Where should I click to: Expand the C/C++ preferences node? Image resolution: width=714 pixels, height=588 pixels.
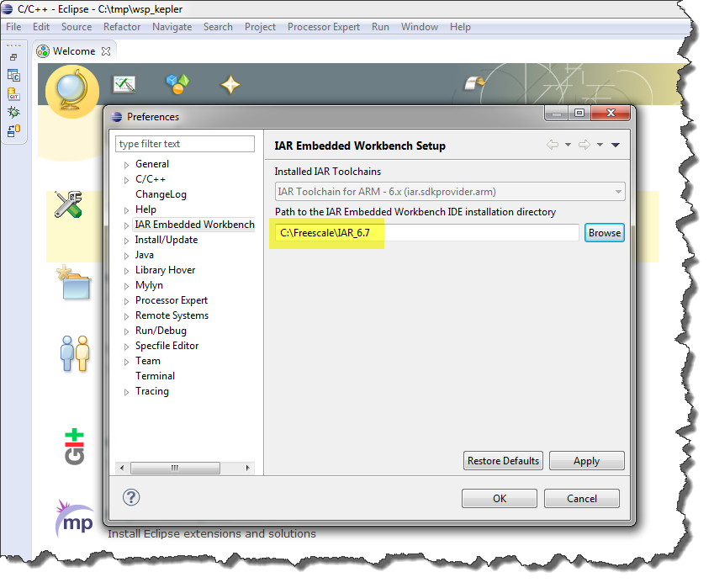click(127, 180)
